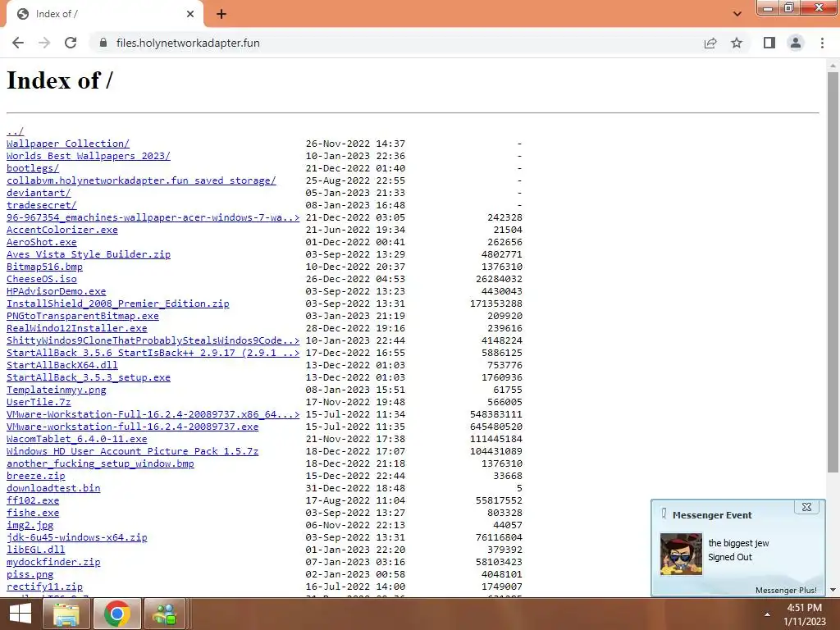The height and width of the screenshot is (630, 840).
Task: Bookmark this page with the star icon
Action: tap(737, 43)
